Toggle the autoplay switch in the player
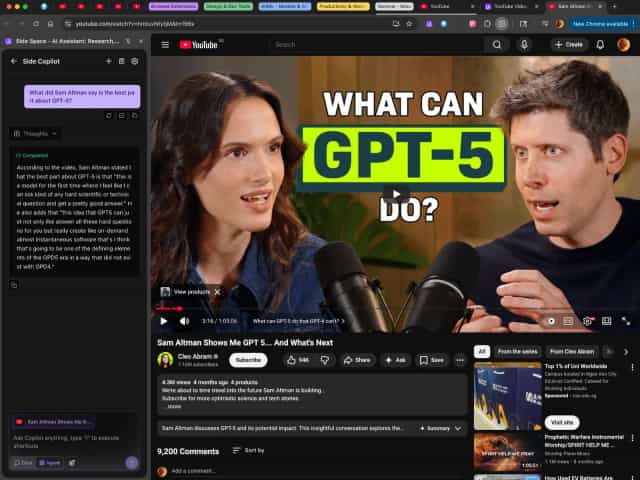 [x=550, y=321]
